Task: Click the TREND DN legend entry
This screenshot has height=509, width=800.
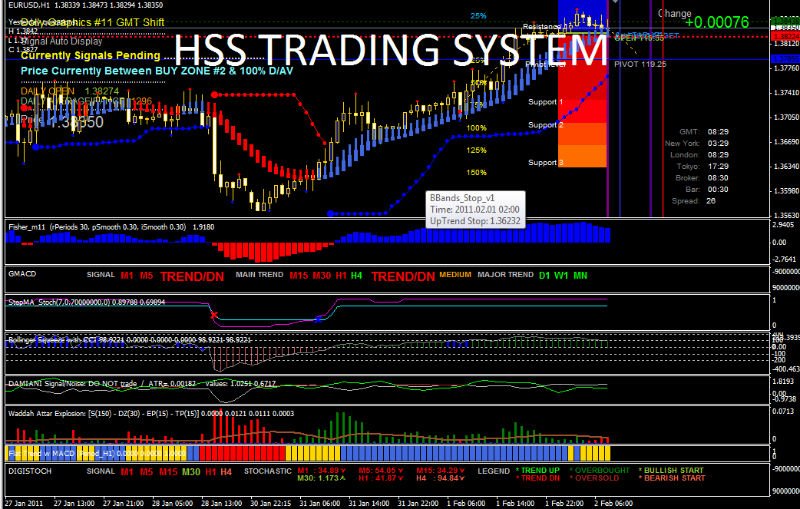Action: pos(538,478)
